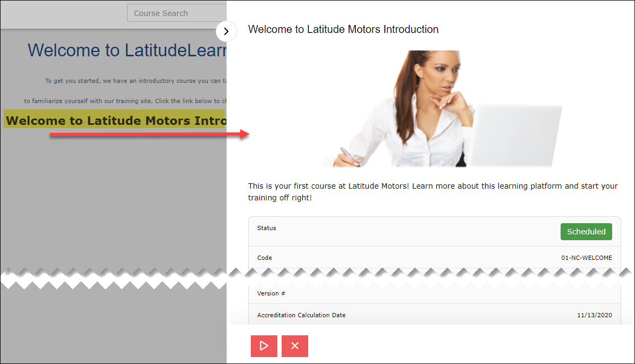Select the 01-NC-WELCOME course code value
Image resolution: width=635 pixels, height=364 pixels.
(x=587, y=258)
